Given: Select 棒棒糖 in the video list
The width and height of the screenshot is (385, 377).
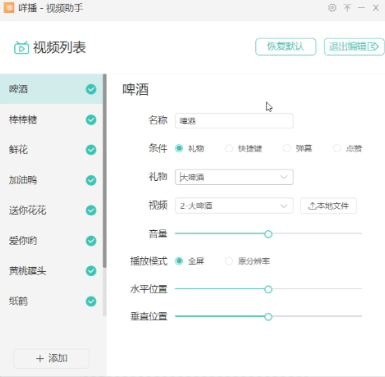Looking at the screenshot, I should (x=51, y=120).
